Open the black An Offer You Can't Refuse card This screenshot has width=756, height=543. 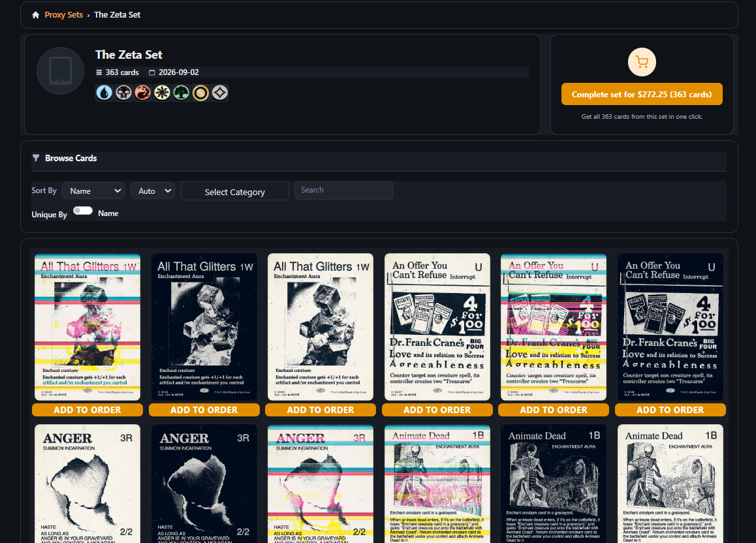pyautogui.click(x=670, y=327)
